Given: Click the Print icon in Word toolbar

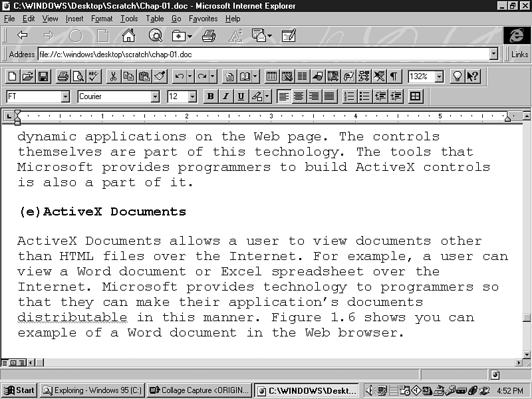Looking at the screenshot, I should (x=63, y=76).
